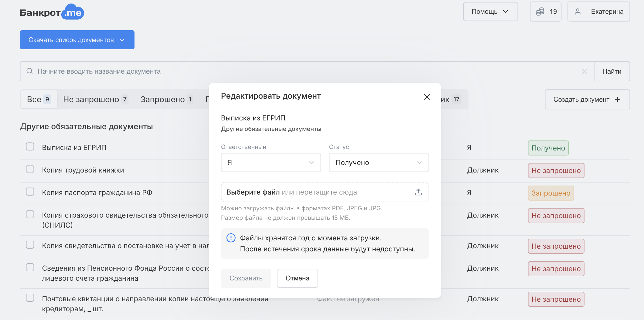Select the Копия паспорта гражданина РФ checkbox
This screenshot has height=320, width=644.
pyautogui.click(x=30, y=192)
